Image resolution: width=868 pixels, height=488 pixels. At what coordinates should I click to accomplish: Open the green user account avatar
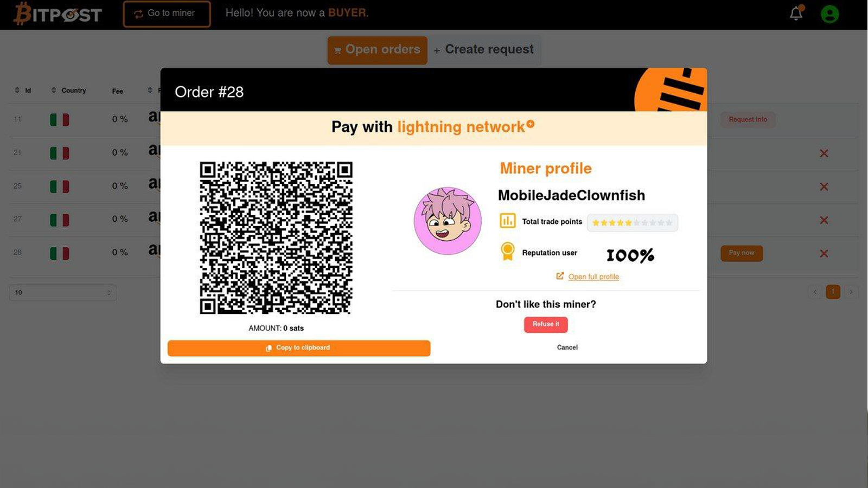coord(829,14)
